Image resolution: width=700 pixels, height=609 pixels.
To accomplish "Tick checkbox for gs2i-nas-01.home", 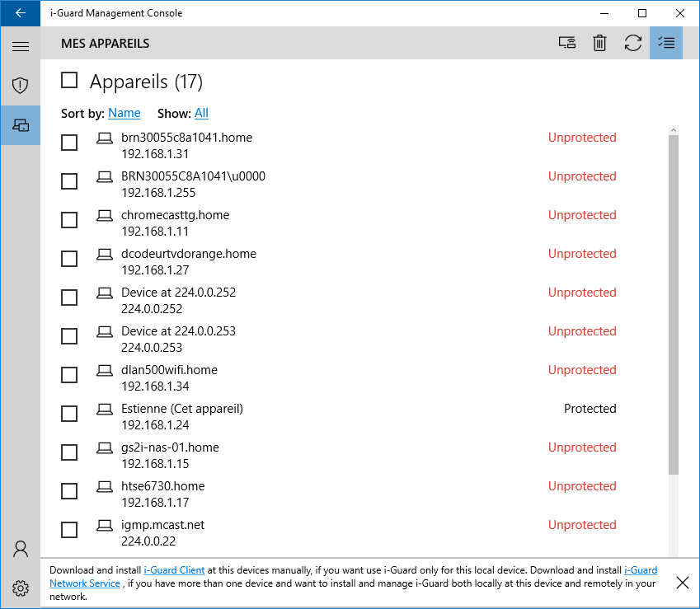I will [x=70, y=452].
